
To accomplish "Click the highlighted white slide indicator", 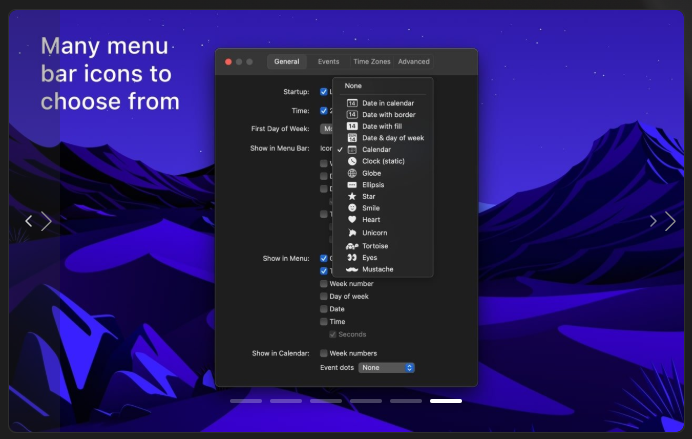I will click(446, 401).
